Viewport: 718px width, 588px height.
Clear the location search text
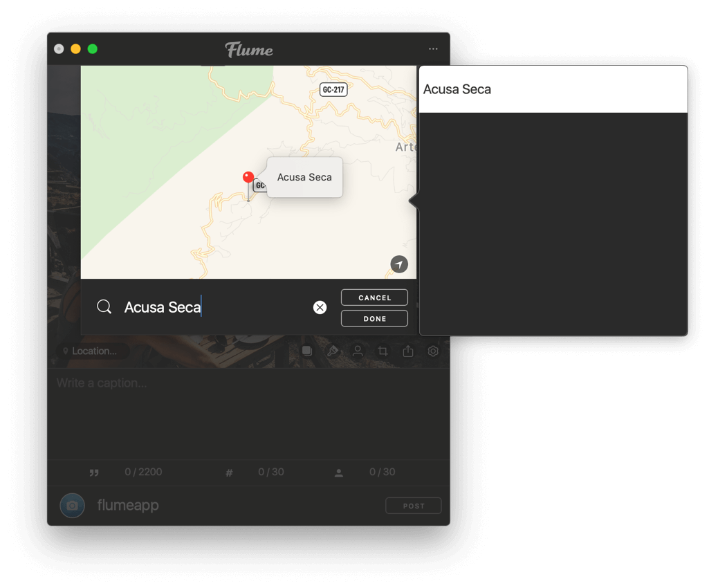tap(320, 307)
